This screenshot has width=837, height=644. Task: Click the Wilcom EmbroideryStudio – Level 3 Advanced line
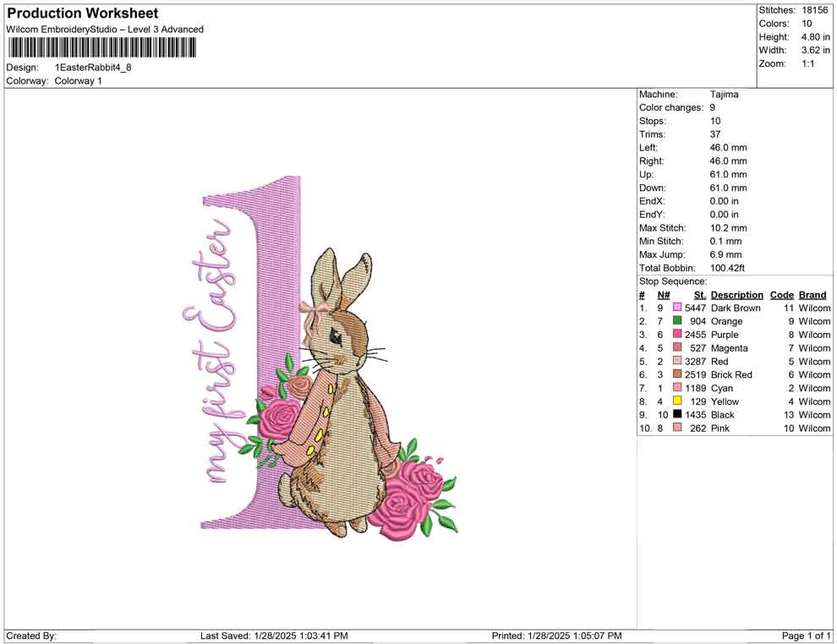click(105, 30)
